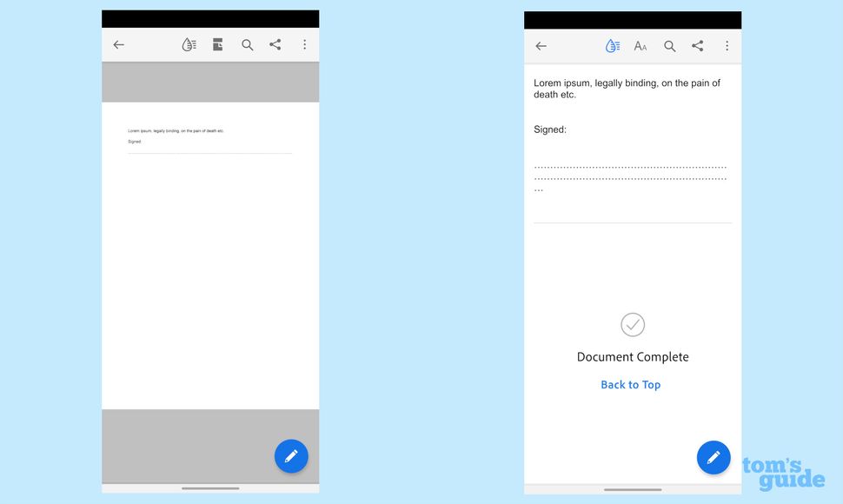Open text size options via the Aa icon
Screen dimensions: 843x504
tap(641, 45)
